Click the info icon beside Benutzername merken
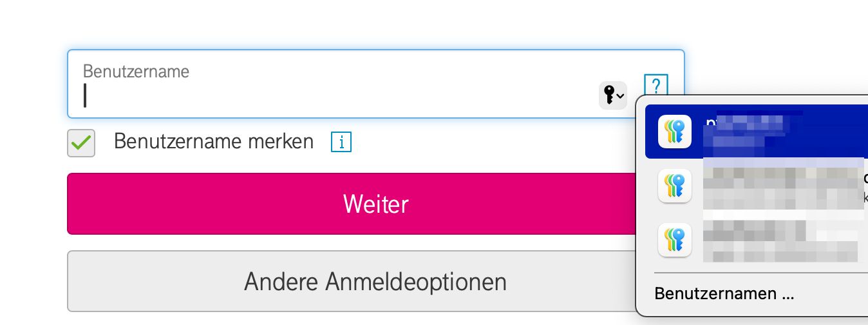Image resolution: width=868 pixels, height=325 pixels. (341, 142)
